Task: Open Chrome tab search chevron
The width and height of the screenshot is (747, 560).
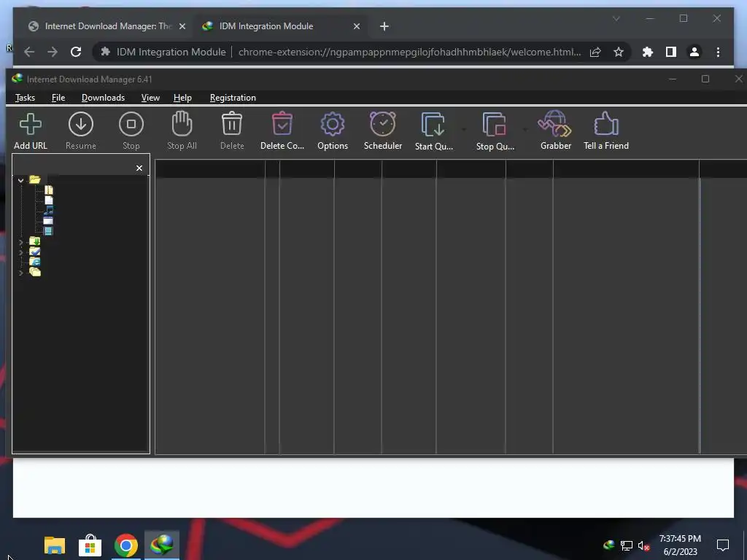Action: [616, 18]
